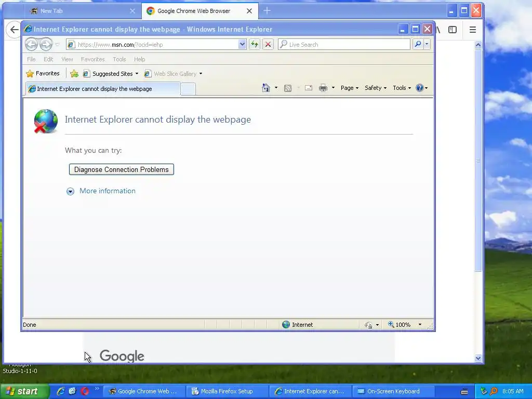
Task: Click the Opera Quick Launch icon
Action: click(x=85, y=391)
